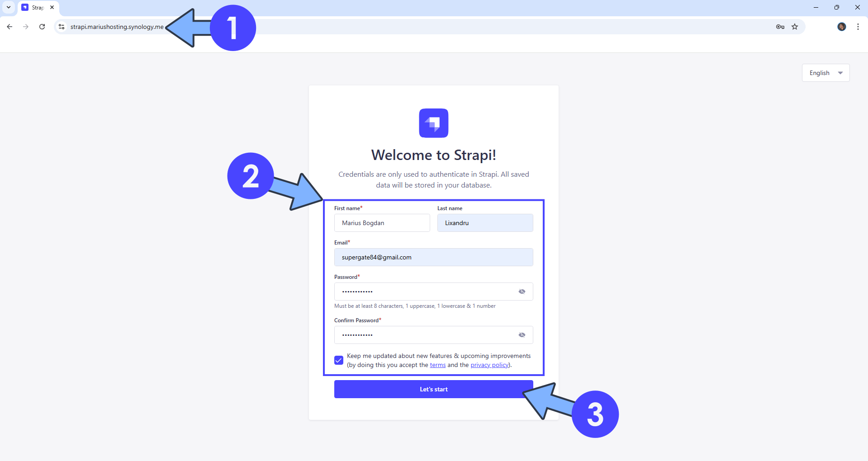Screen dimensions: 868x461
Task: Reload the Strapi page
Action: [42, 27]
